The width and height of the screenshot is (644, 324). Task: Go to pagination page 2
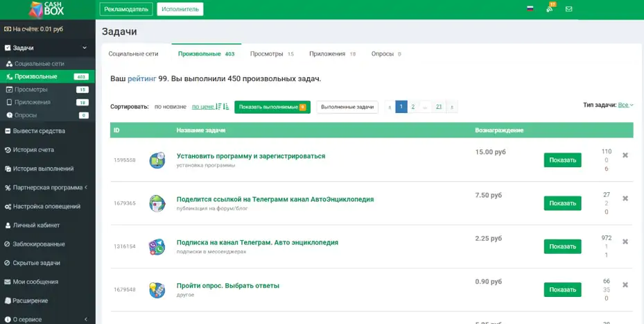(412, 106)
